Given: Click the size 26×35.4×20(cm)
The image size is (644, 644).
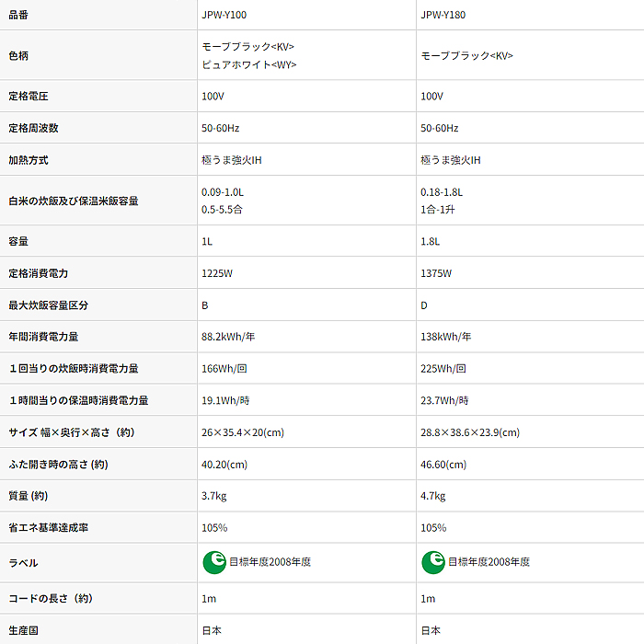Looking at the screenshot, I should click(x=243, y=432).
